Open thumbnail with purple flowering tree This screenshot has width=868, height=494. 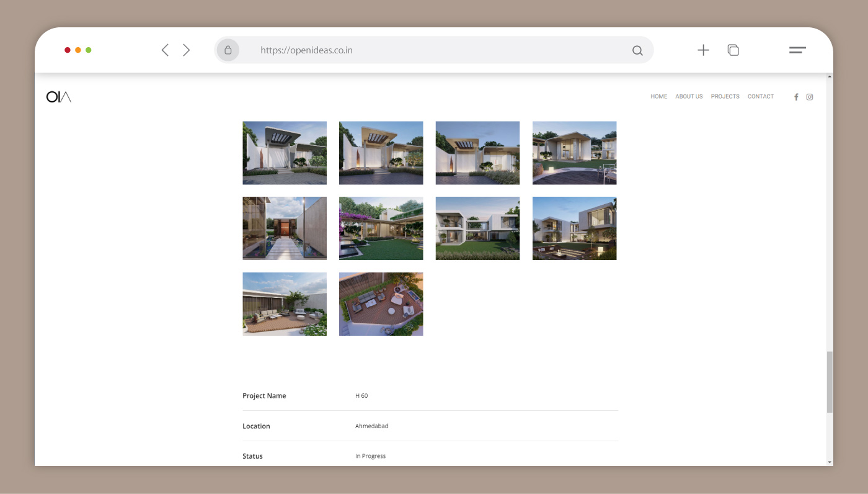(x=381, y=228)
